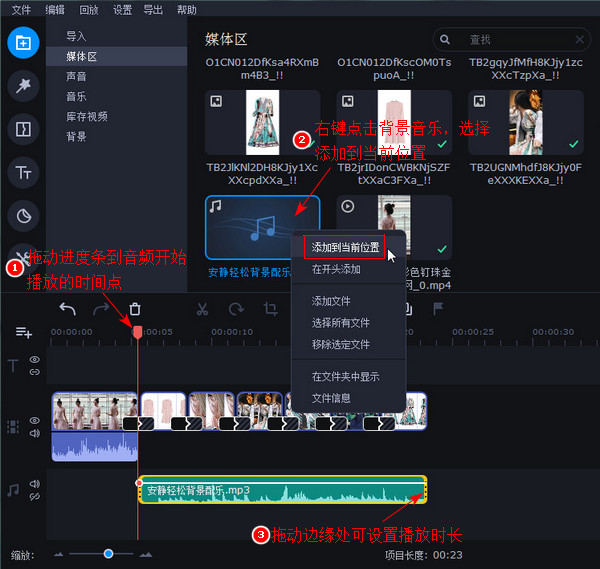Choose 在文件夹中显示 from context menu
Image resolution: width=600 pixels, height=569 pixels.
(348, 377)
